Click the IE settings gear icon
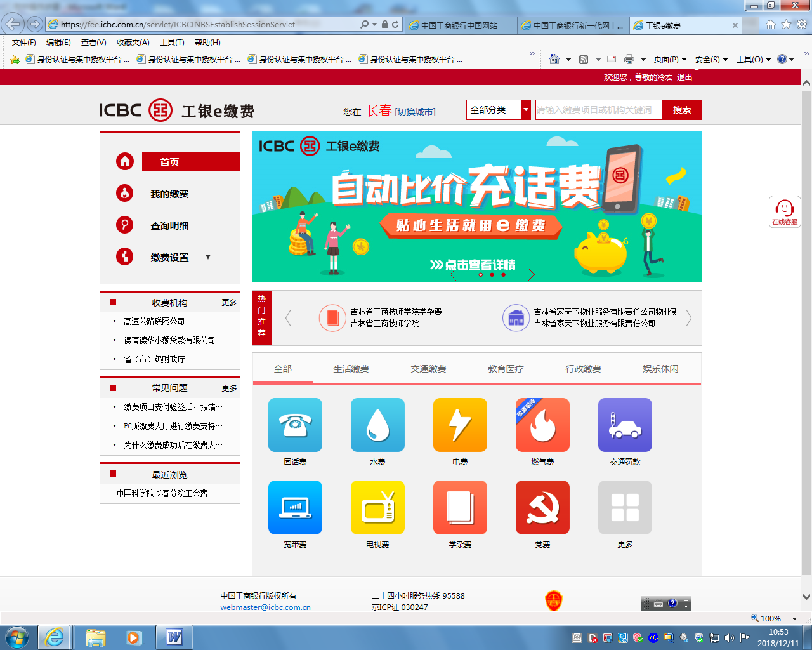This screenshot has height=650, width=812. 801,24
